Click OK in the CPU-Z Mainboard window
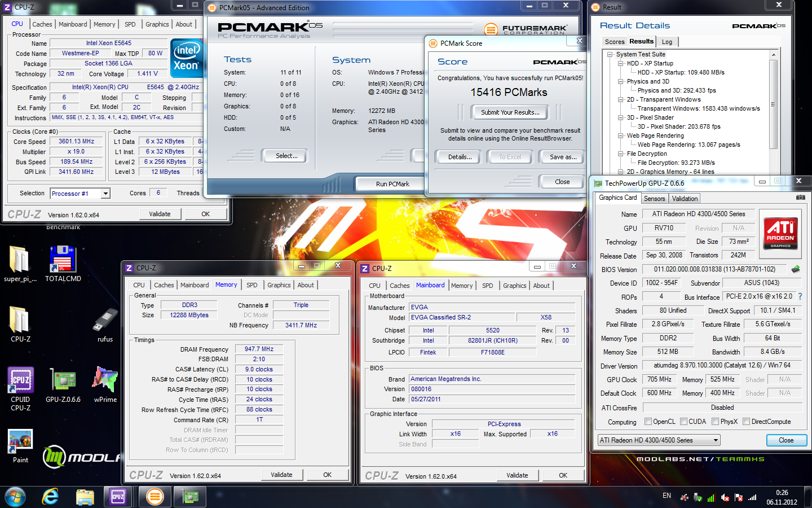This screenshot has height=508, width=812. [563, 475]
